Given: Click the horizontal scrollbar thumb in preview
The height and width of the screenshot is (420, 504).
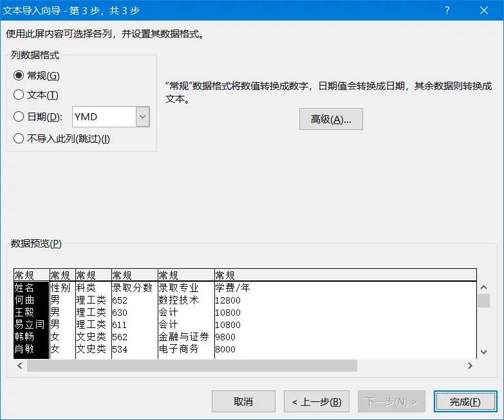Looking at the screenshot, I should 192,366.
